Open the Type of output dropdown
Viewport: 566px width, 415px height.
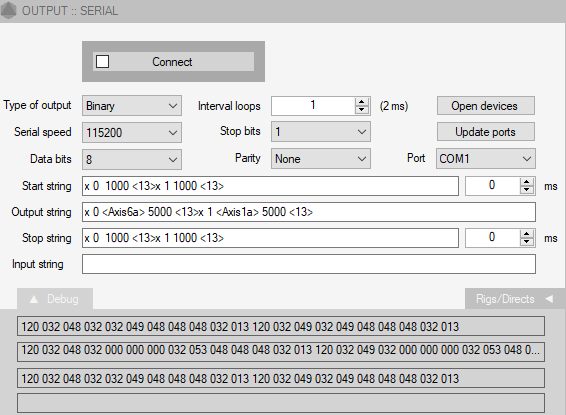pos(132,106)
